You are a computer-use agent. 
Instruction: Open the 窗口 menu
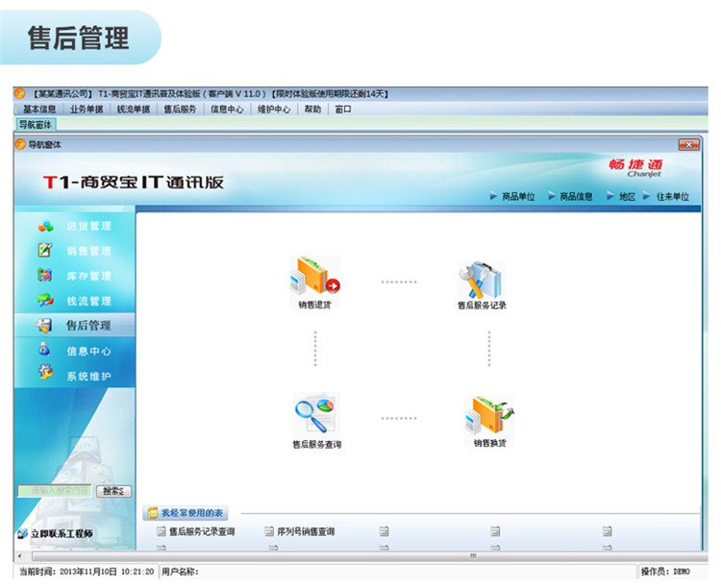pyautogui.click(x=343, y=110)
